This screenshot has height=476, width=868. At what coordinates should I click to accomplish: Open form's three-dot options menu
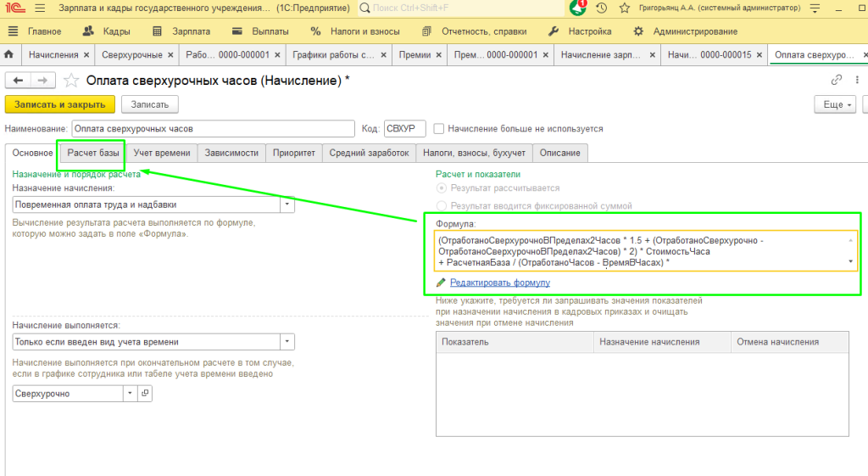click(857, 80)
